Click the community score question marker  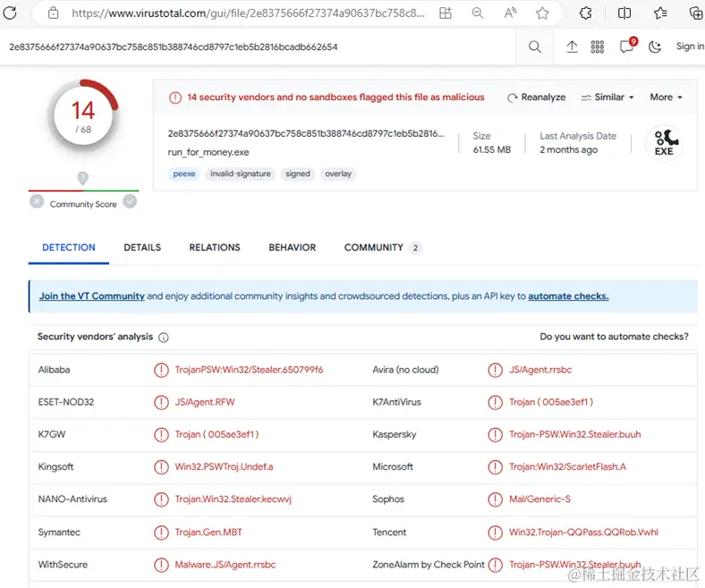(x=82, y=178)
